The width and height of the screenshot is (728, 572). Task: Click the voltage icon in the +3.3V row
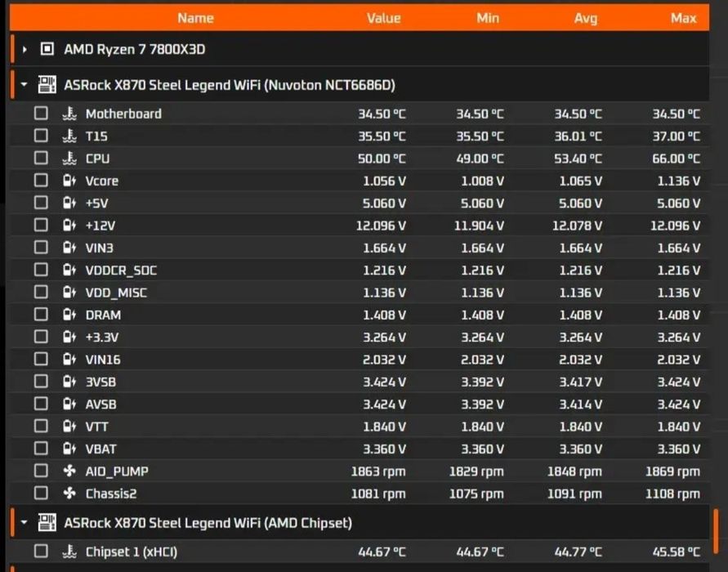coord(69,337)
